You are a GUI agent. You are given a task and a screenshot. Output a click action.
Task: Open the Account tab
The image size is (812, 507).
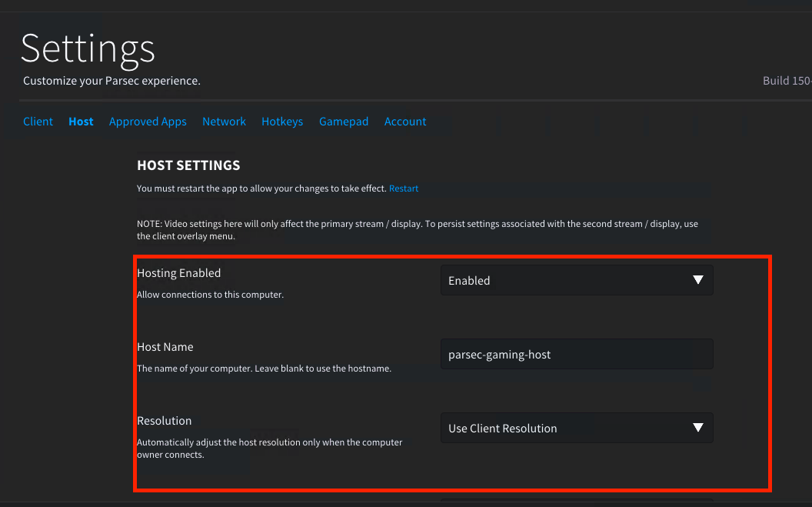(405, 122)
